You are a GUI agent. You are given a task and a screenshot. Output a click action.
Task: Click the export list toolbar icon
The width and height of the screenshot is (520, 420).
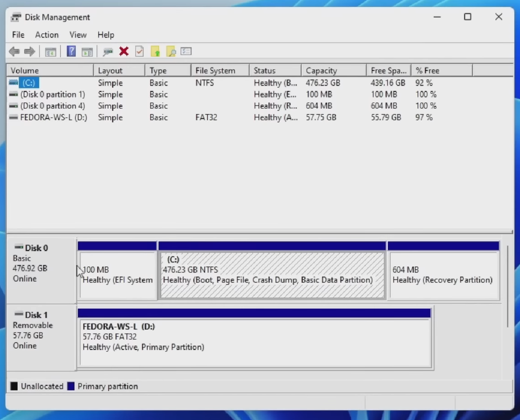pyautogui.click(x=186, y=51)
